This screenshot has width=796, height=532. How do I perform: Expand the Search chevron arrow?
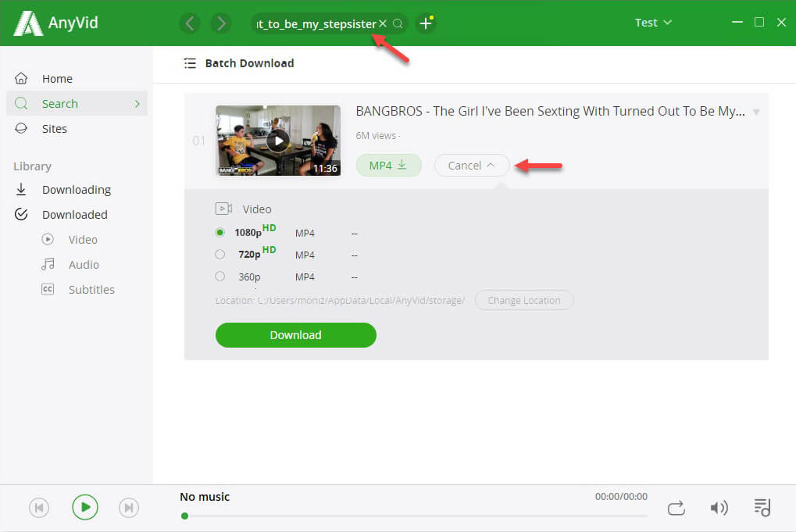[137, 104]
